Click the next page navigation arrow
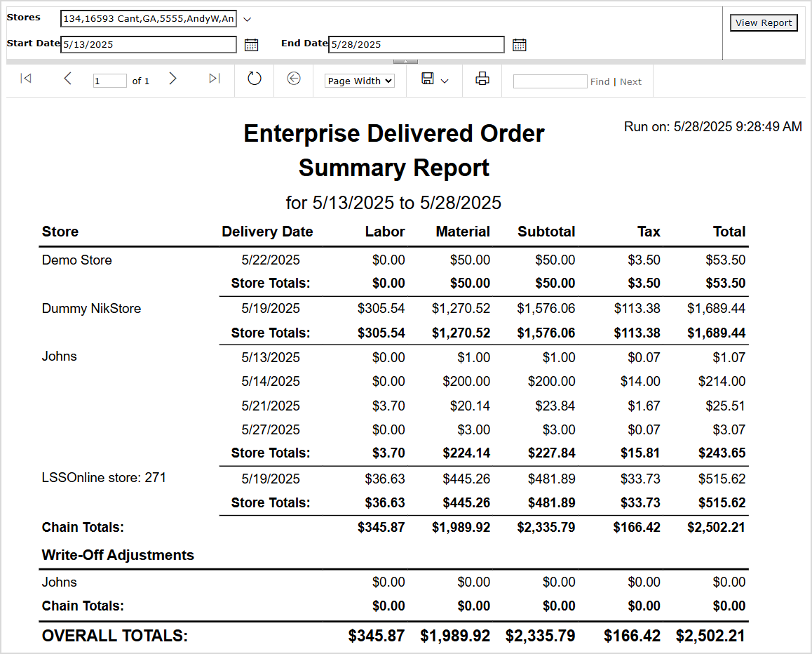The height and width of the screenshot is (654, 812). 172,79
